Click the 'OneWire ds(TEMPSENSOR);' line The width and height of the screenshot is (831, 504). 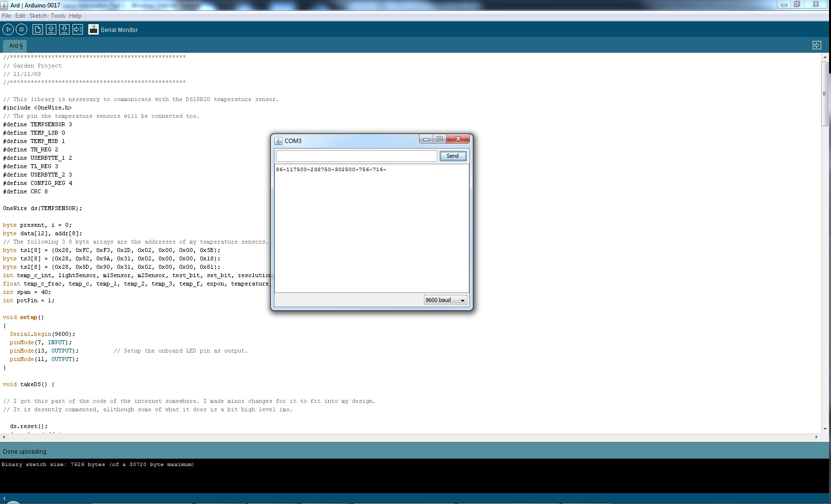click(42, 208)
